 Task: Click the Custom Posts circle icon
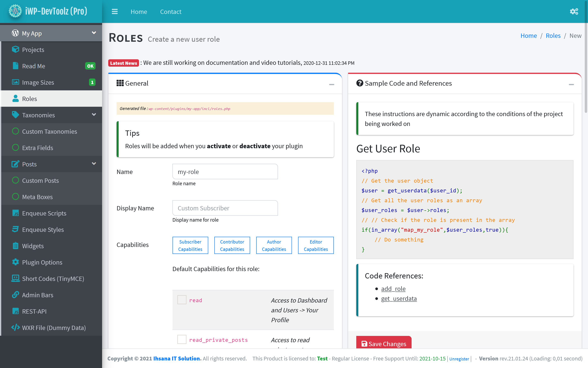15,180
